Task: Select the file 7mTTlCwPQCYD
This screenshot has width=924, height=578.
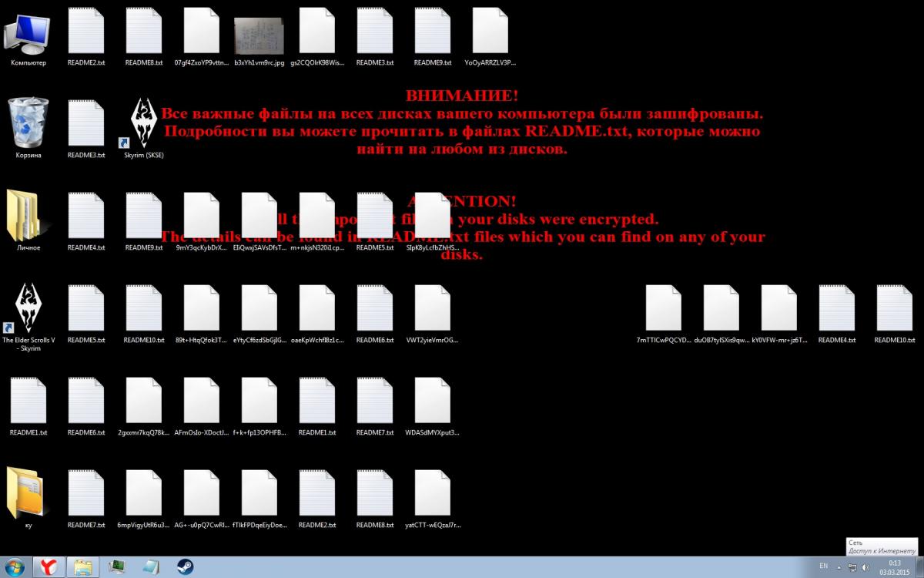Action: [x=663, y=314]
